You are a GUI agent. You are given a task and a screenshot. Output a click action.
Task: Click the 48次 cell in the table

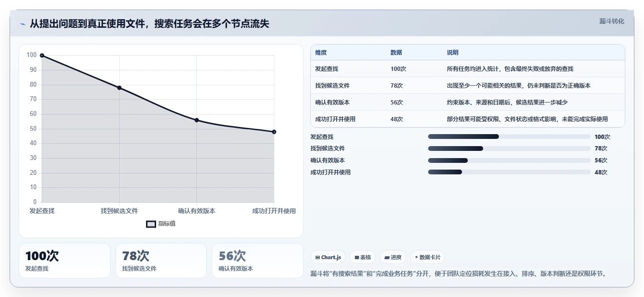click(x=397, y=119)
